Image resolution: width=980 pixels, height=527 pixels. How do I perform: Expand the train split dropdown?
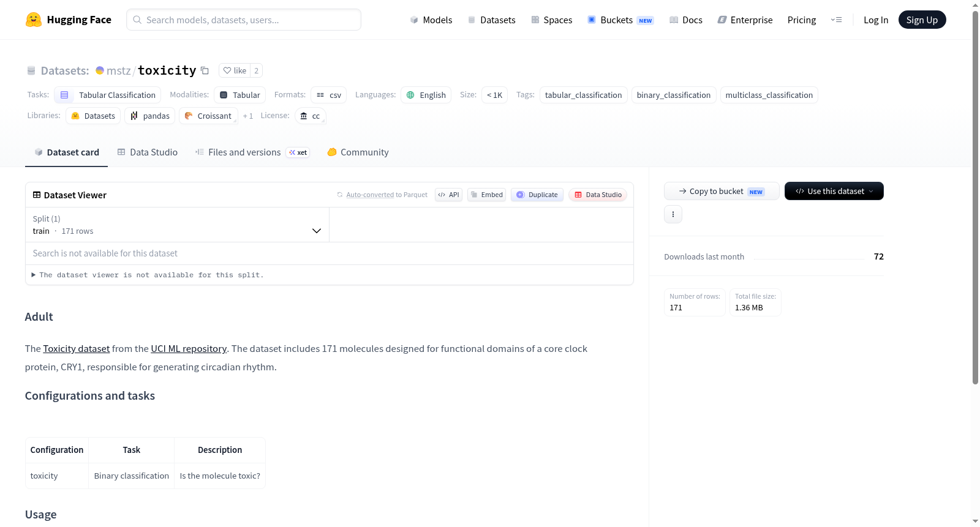[x=177, y=225]
